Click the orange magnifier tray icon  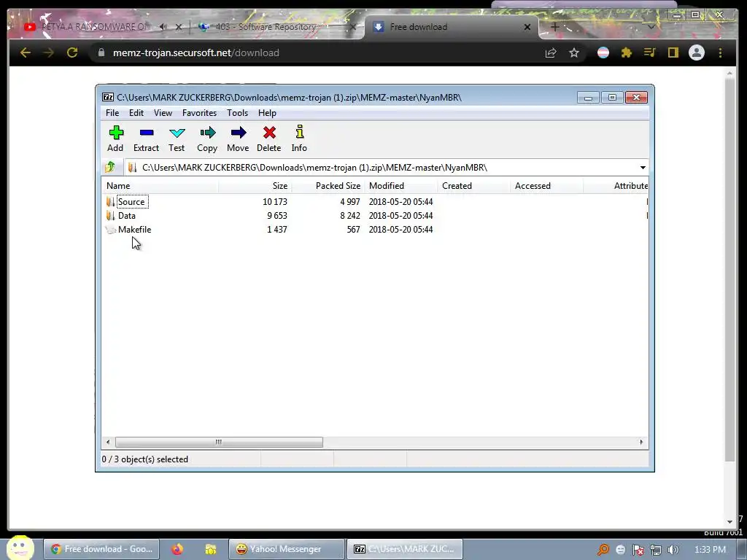pos(603,550)
